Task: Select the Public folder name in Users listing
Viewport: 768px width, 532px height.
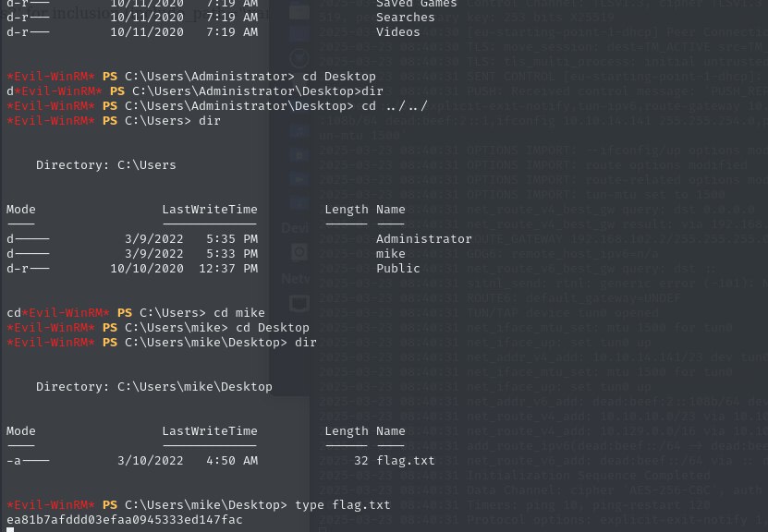Action: (x=397, y=268)
